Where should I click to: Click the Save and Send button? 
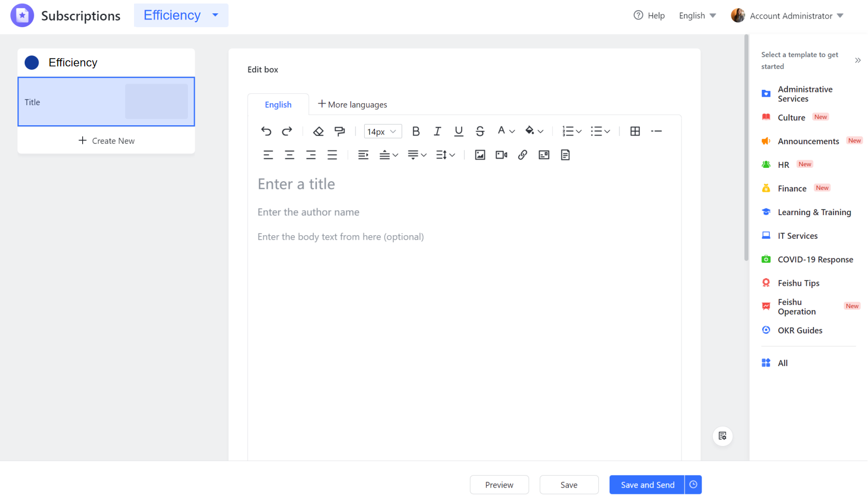tap(647, 485)
